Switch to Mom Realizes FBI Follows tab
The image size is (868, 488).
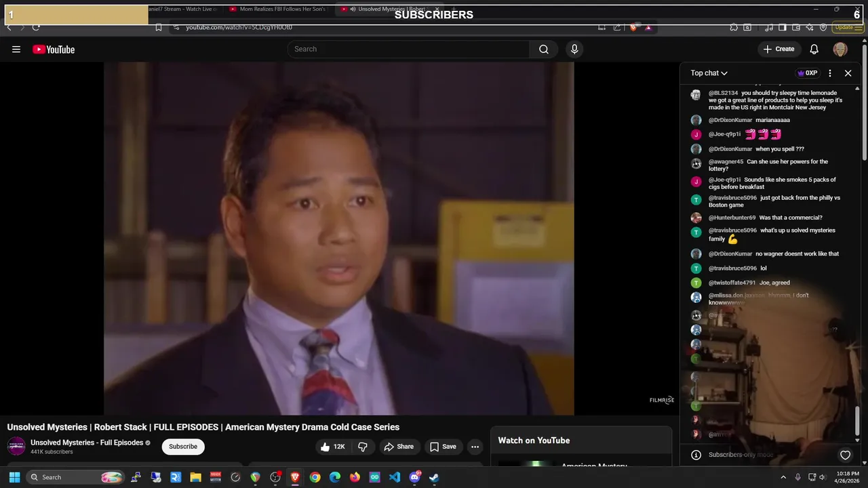tap(278, 9)
